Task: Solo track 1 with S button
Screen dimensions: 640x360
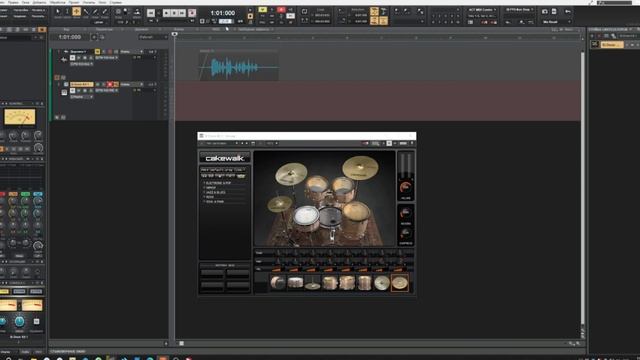Action: coord(104,51)
